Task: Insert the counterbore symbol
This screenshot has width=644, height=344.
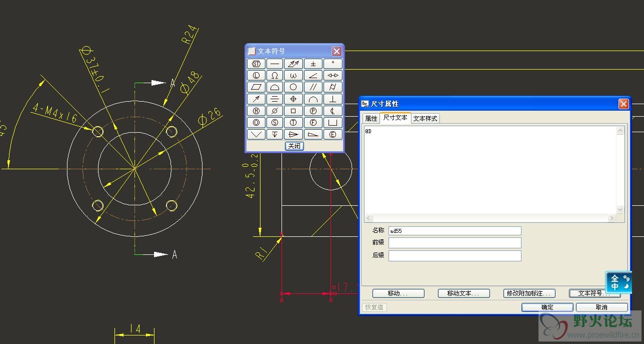Action: (333, 122)
